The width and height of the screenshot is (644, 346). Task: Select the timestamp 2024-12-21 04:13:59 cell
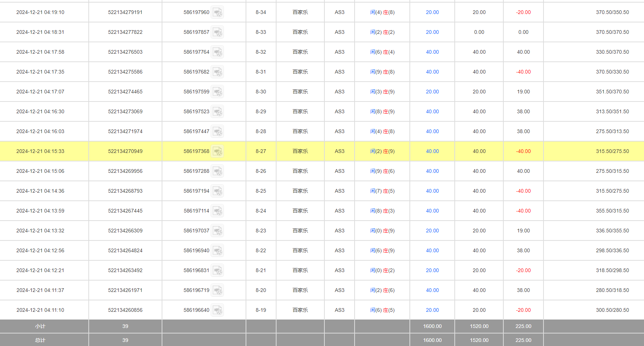[x=40, y=211]
